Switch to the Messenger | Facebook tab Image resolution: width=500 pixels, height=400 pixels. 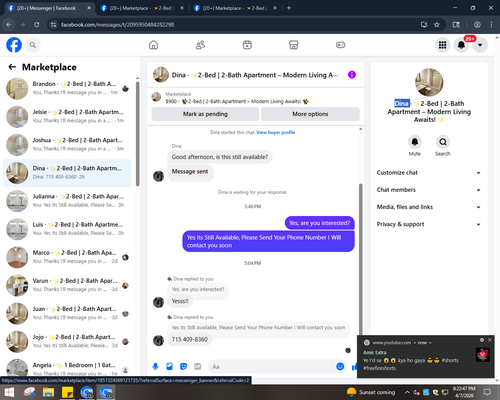[47, 8]
